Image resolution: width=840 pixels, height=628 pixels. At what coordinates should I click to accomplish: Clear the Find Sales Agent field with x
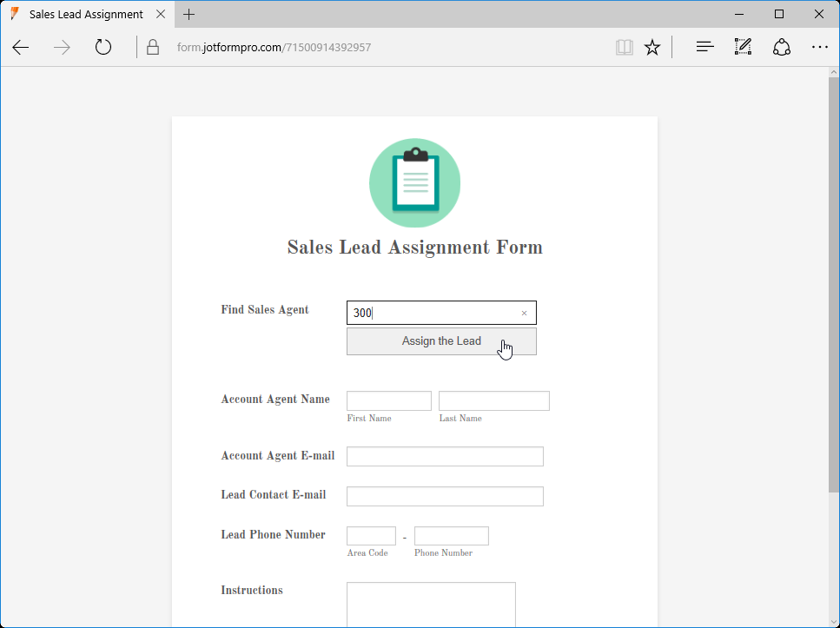524,312
